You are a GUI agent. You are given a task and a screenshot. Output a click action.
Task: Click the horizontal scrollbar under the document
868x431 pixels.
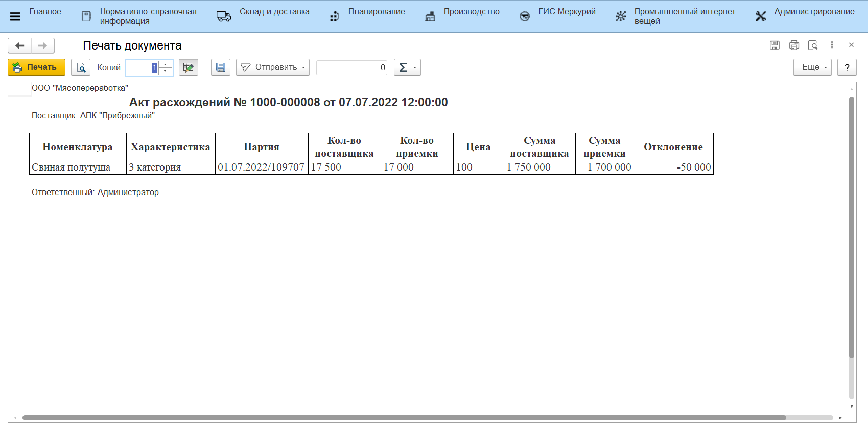coord(404,418)
